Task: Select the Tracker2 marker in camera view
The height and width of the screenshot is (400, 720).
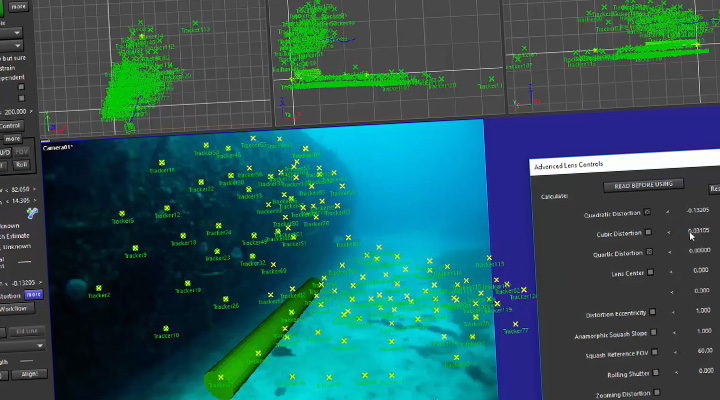Action: pyautogui.click(x=99, y=288)
